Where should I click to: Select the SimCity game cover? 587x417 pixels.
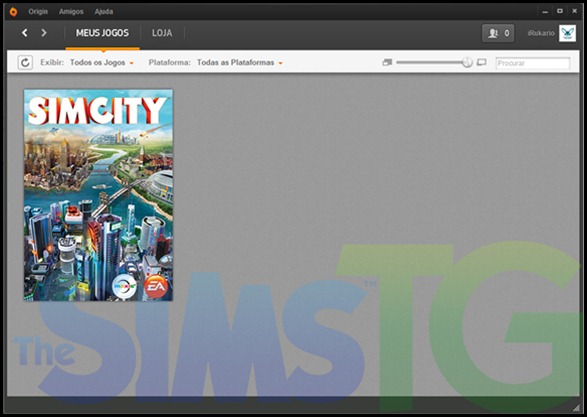click(x=98, y=195)
